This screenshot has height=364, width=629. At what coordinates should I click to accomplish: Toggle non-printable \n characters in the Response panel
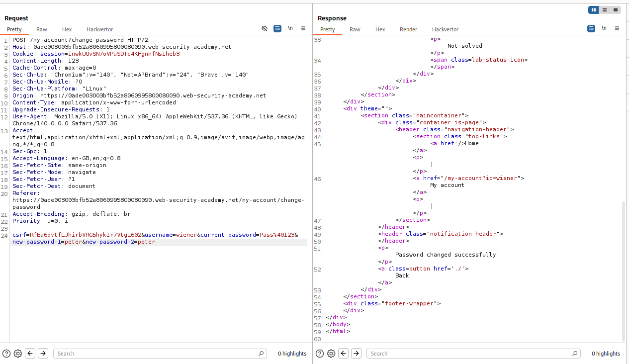tap(604, 29)
